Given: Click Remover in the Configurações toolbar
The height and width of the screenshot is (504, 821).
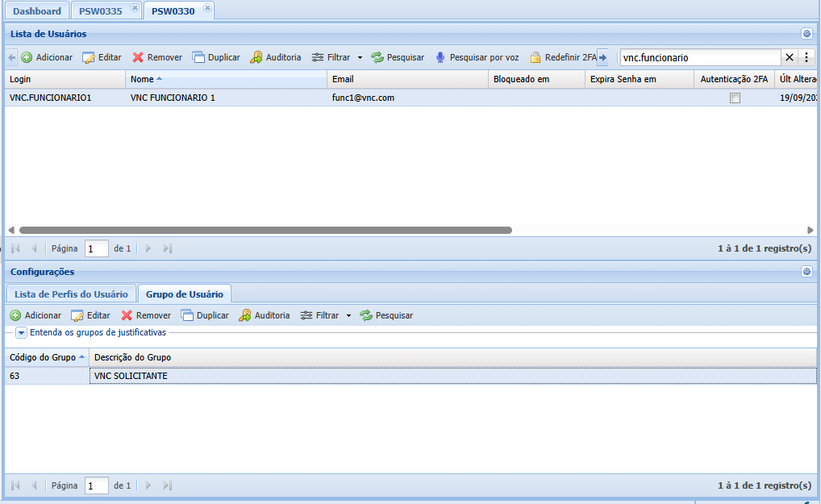Looking at the screenshot, I should [x=146, y=315].
